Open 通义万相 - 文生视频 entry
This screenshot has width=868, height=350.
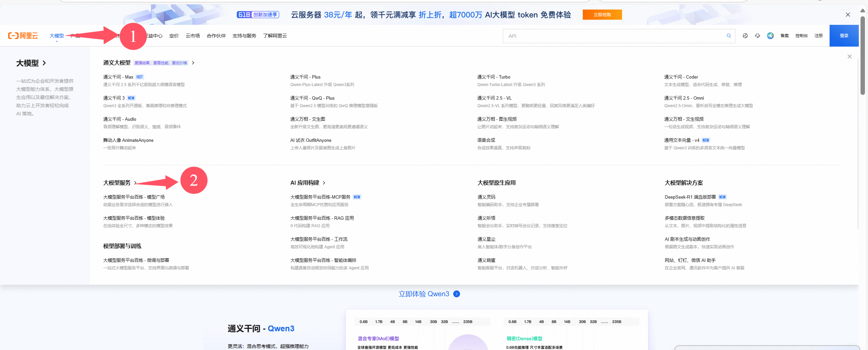point(684,119)
